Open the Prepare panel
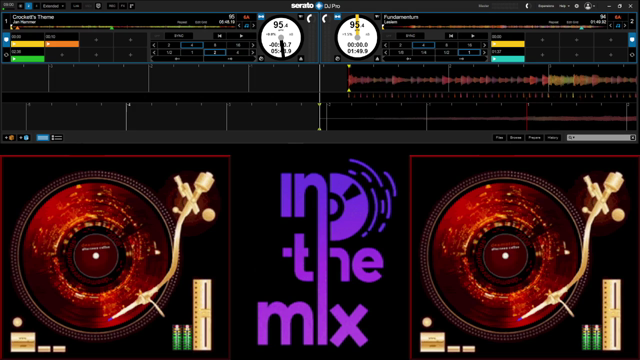The width and height of the screenshot is (640, 360). pyautogui.click(x=535, y=138)
